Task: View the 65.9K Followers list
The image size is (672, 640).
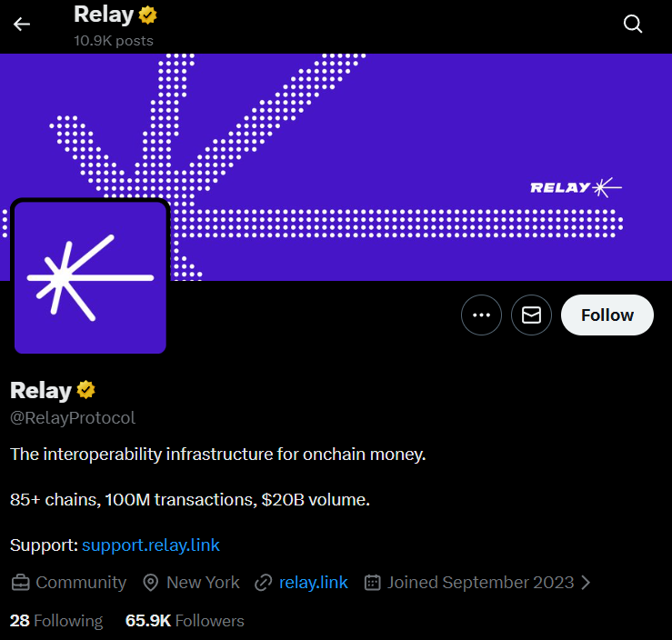Action: pyautogui.click(x=185, y=621)
